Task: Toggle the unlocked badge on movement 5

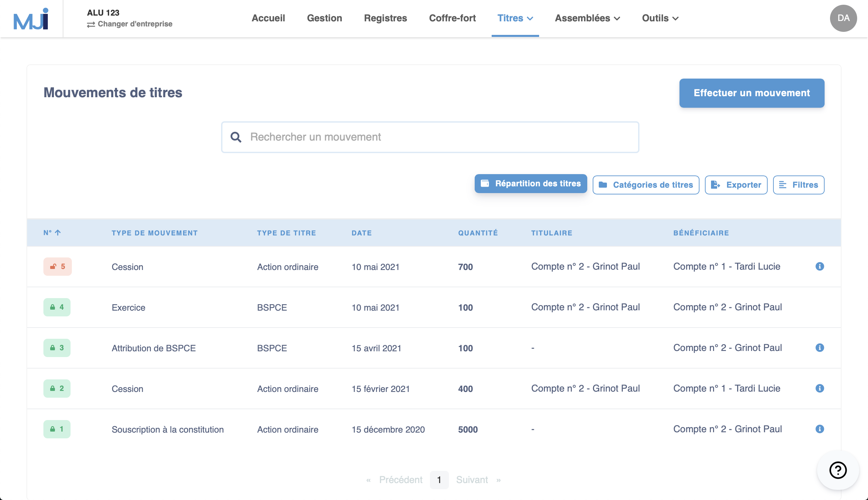Action: [57, 267]
